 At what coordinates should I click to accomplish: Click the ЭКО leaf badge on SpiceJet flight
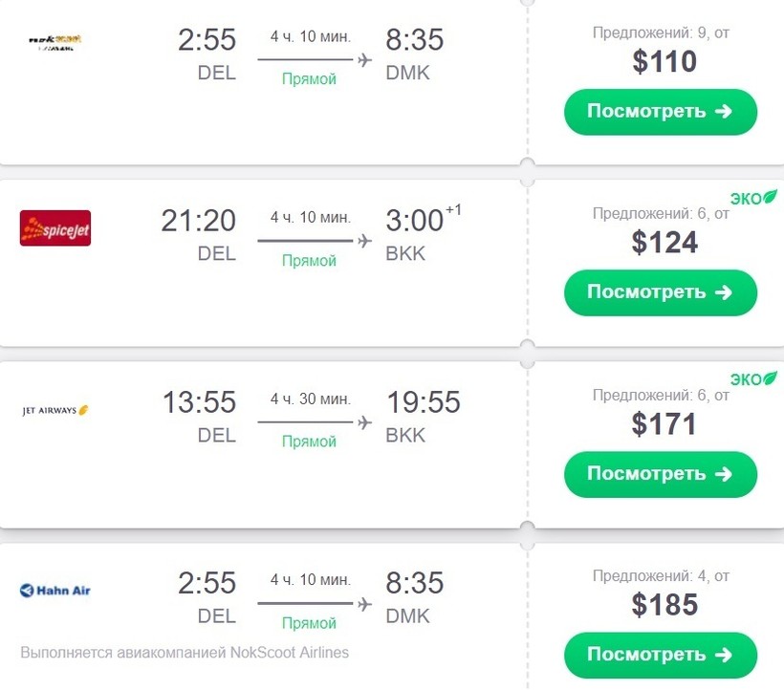(753, 198)
